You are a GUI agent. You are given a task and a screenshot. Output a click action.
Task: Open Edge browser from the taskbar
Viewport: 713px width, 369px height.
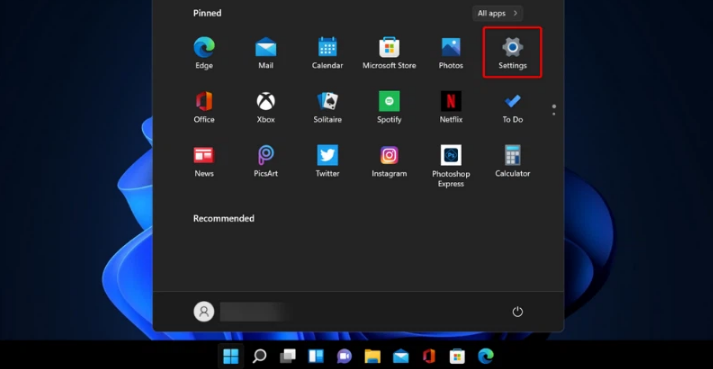pyautogui.click(x=486, y=356)
